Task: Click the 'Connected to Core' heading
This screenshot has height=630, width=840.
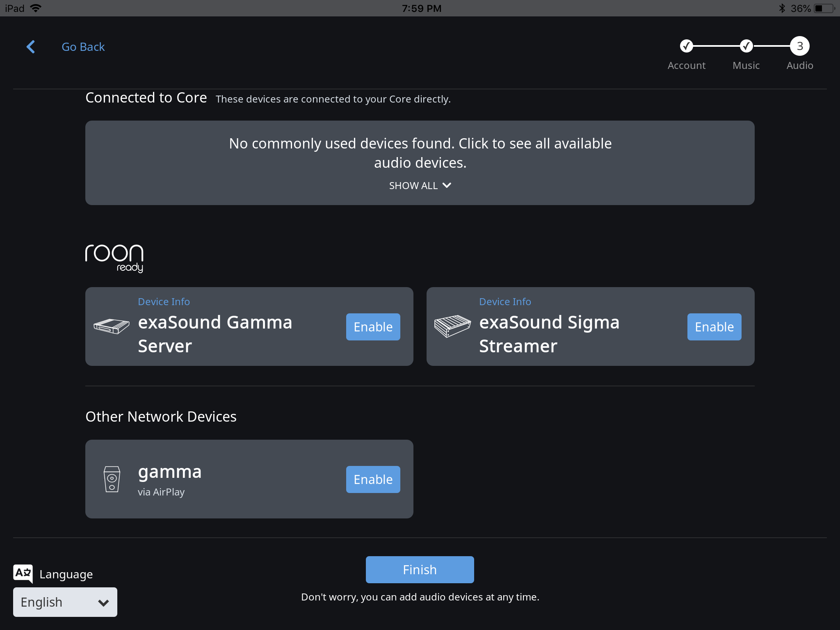Action: coord(146,98)
